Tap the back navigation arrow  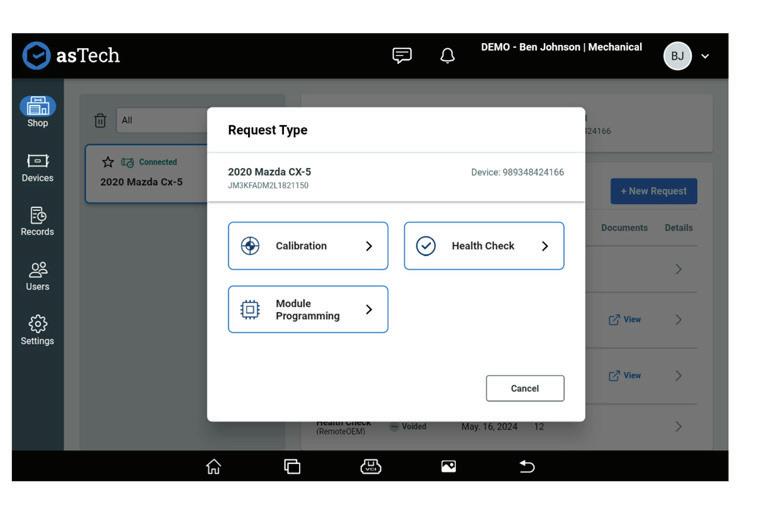(527, 467)
